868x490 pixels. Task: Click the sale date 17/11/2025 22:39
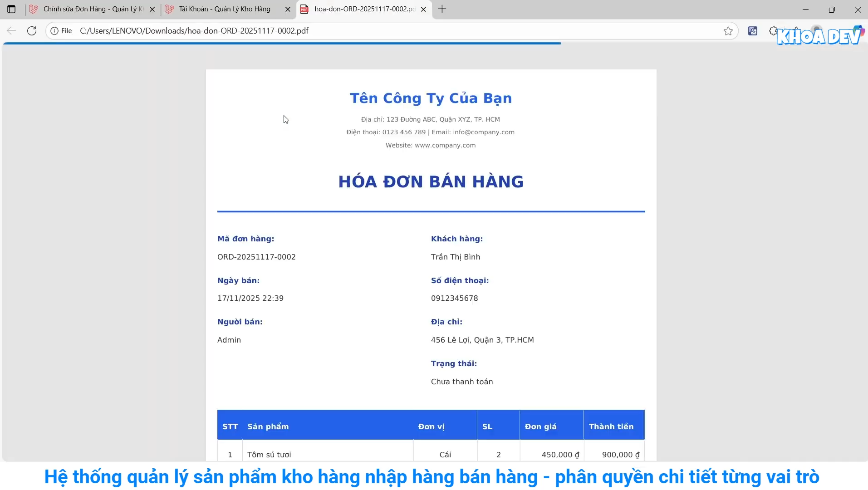250,298
